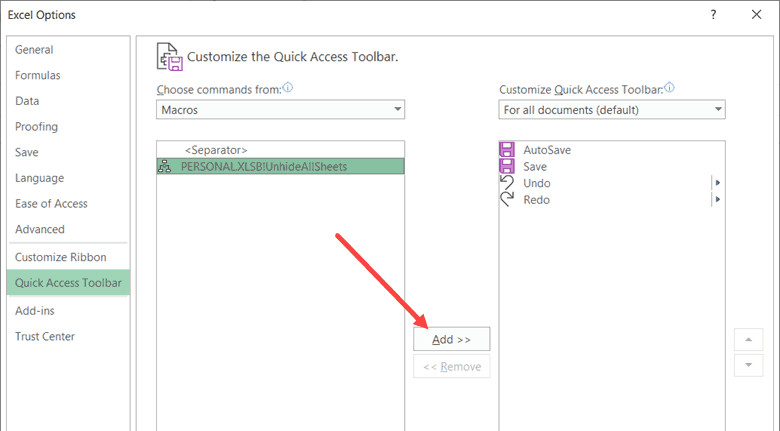Switch to the Formulas options category
The width and height of the screenshot is (780, 431).
(38, 75)
